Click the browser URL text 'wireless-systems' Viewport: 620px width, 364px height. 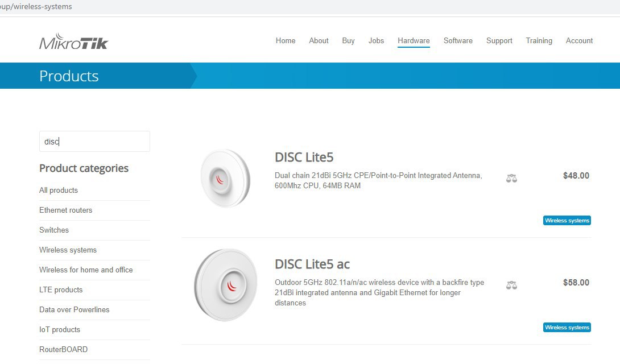pyautogui.click(x=43, y=6)
